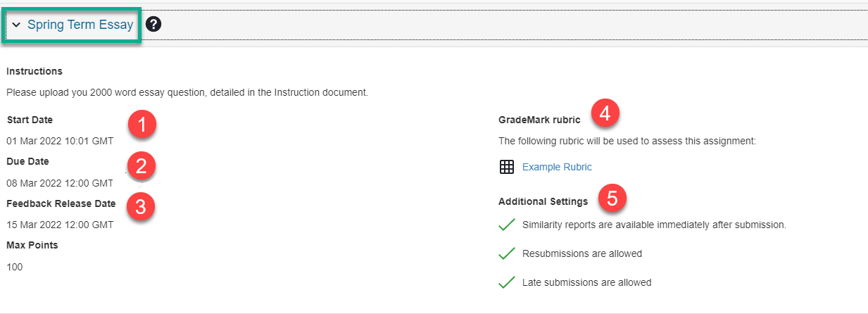Click red marker number 5
Viewport: 868px width, 314px height.
coord(612,199)
